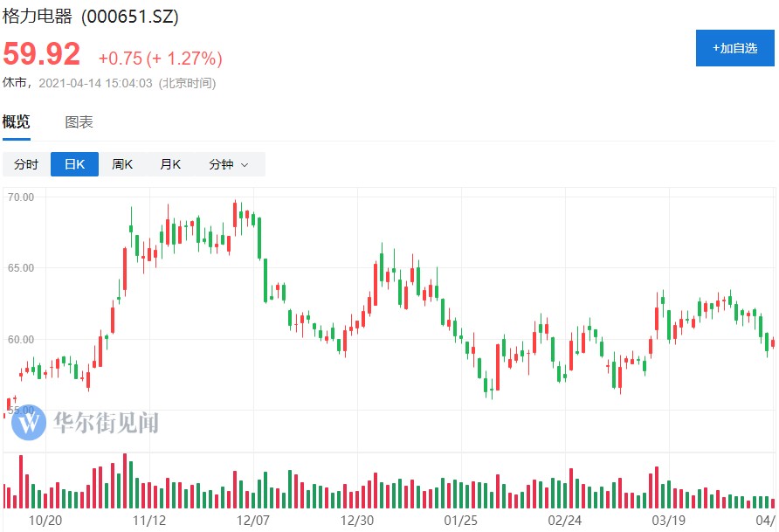Click the 03/19 date axis marker
The image size is (779, 532).
[x=669, y=520]
